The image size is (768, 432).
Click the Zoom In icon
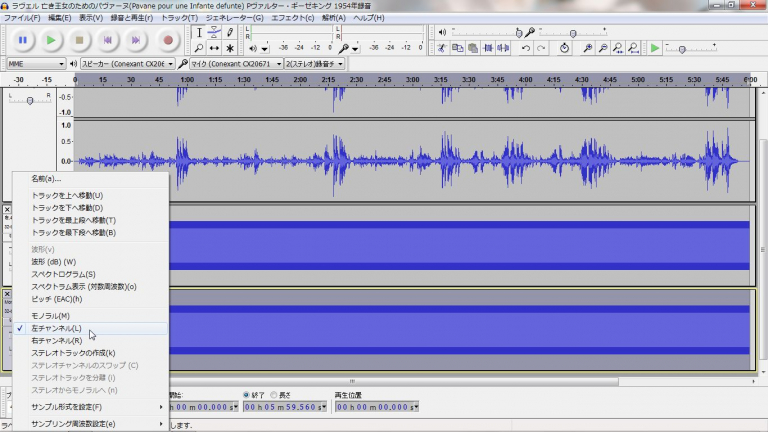click(x=587, y=48)
